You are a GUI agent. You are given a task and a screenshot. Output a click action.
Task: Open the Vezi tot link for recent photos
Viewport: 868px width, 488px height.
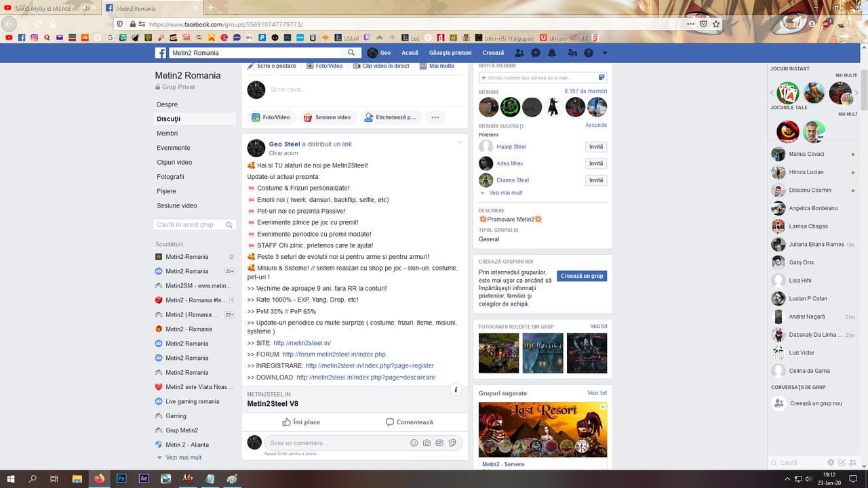click(599, 327)
